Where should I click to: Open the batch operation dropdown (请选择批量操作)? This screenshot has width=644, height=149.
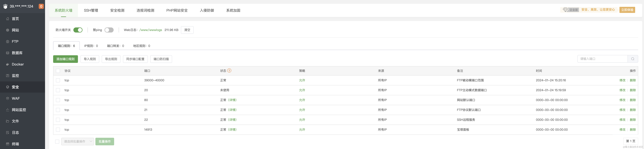click(78, 142)
